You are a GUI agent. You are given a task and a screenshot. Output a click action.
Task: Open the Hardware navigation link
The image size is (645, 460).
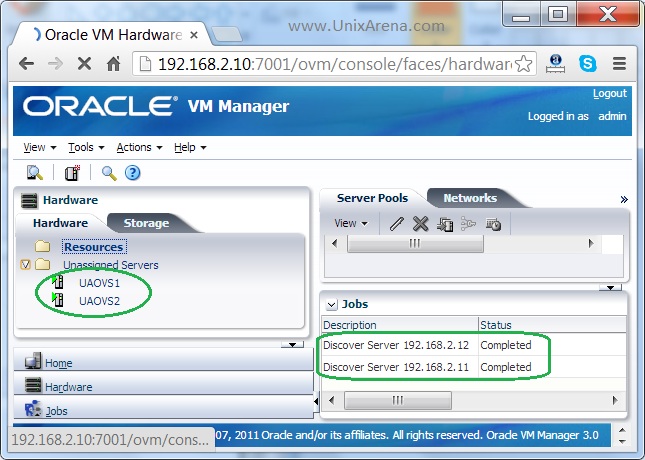click(68, 387)
